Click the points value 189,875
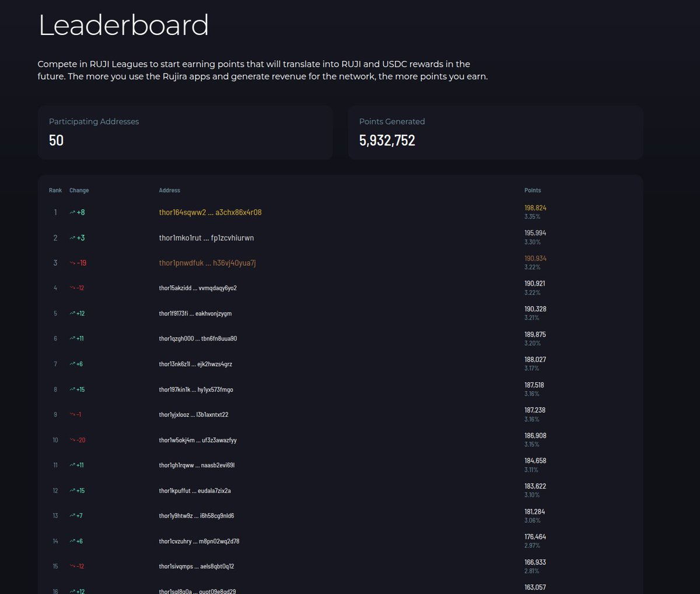700x594 pixels. [x=535, y=335]
